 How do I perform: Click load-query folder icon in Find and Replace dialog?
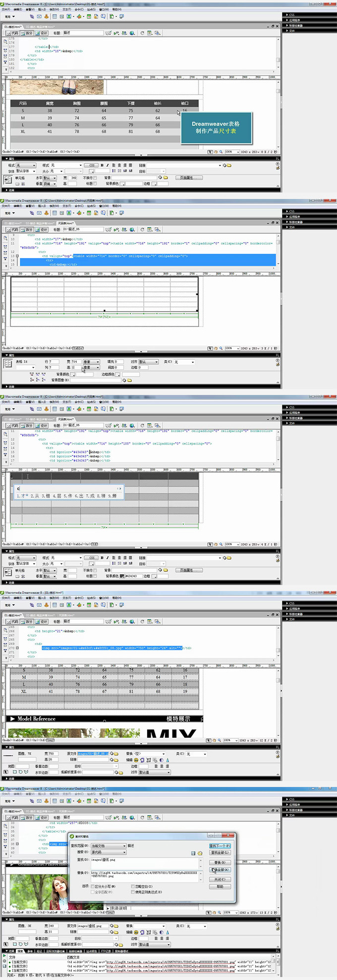point(200,853)
